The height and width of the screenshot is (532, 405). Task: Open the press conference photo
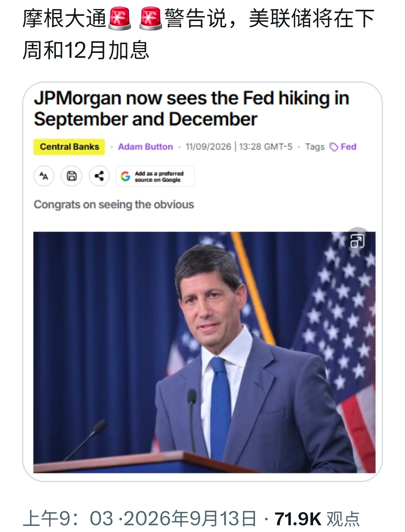point(204,352)
